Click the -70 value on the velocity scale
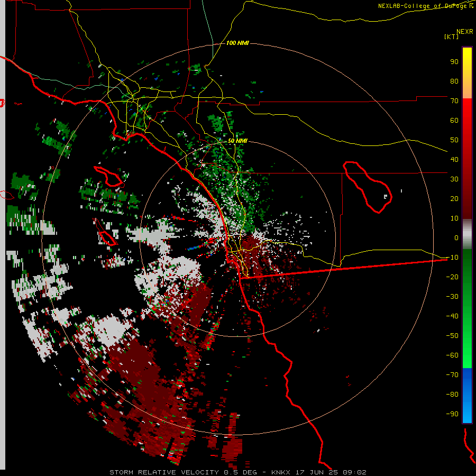 pyautogui.click(x=452, y=375)
